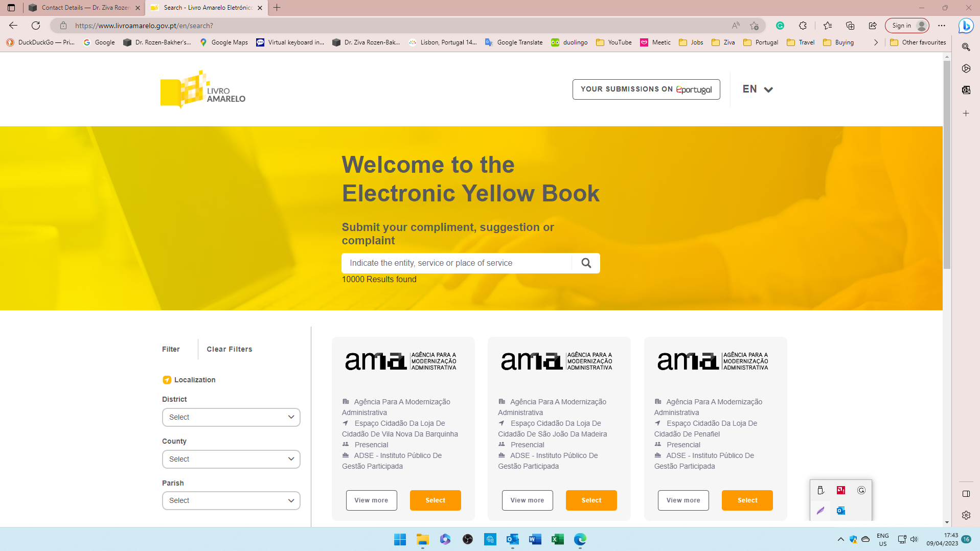The width and height of the screenshot is (980, 551).
Task: Open the Meetic bookmark
Action: point(655,42)
